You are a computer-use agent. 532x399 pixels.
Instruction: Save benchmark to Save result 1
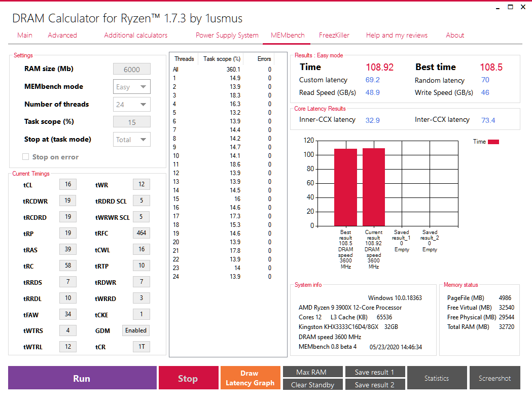375,372
